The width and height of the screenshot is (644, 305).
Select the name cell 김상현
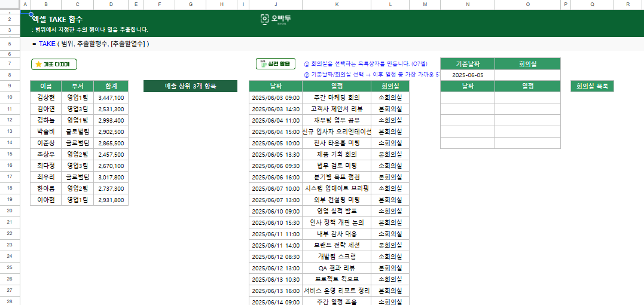pos(46,97)
